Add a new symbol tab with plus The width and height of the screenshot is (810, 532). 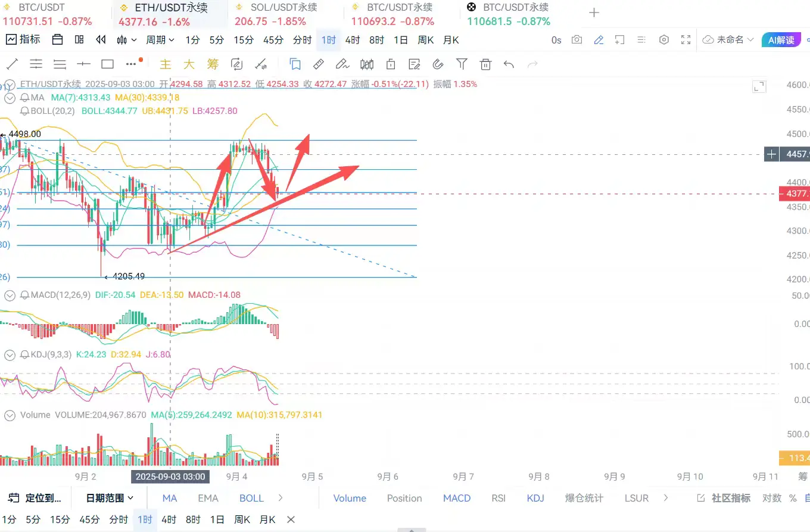point(594,13)
